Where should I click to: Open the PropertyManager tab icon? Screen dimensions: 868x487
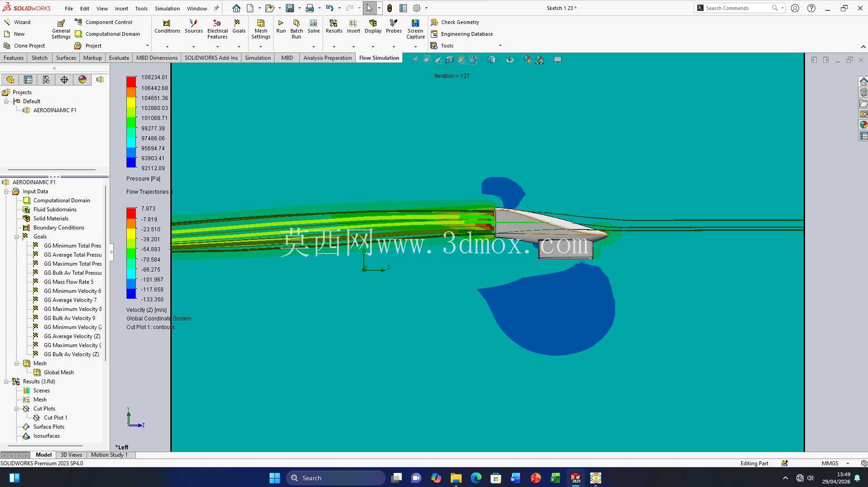28,80
